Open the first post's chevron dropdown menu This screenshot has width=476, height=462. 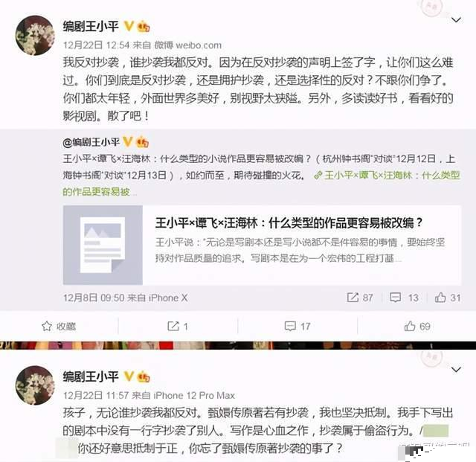coord(456,20)
